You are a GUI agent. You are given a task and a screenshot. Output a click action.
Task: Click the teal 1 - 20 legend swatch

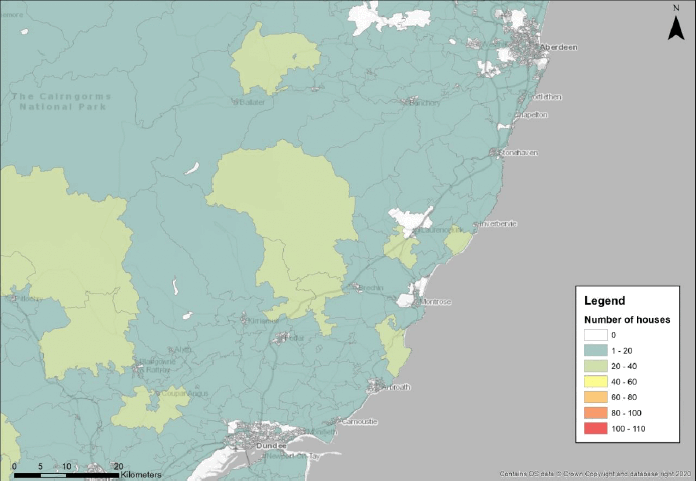596,351
